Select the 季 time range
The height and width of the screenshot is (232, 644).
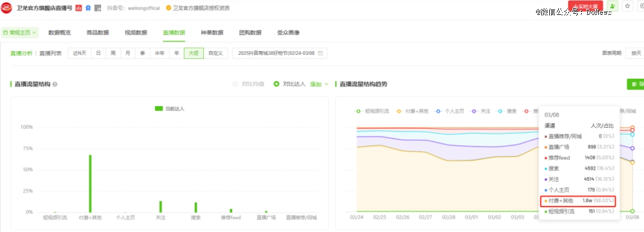click(x=143, y=53)
